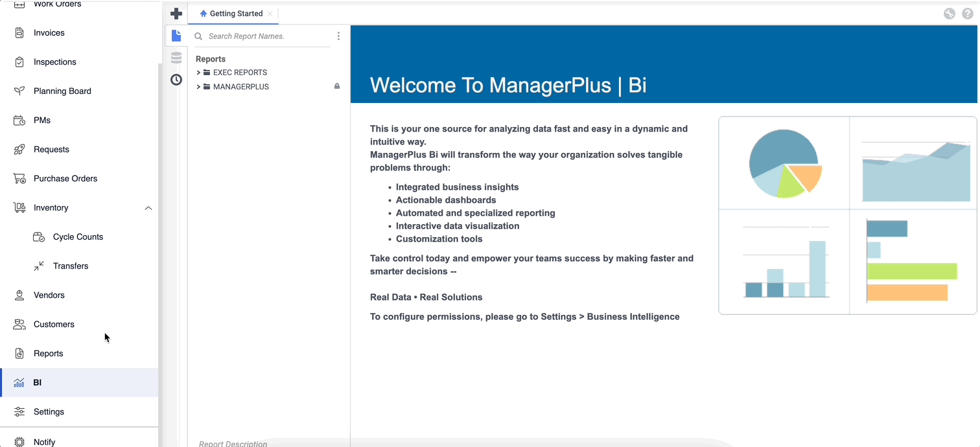The height and width of the screenshot is (447, 980).
Task: Close the Getting Started tab
Action: (x=270, y=14)
